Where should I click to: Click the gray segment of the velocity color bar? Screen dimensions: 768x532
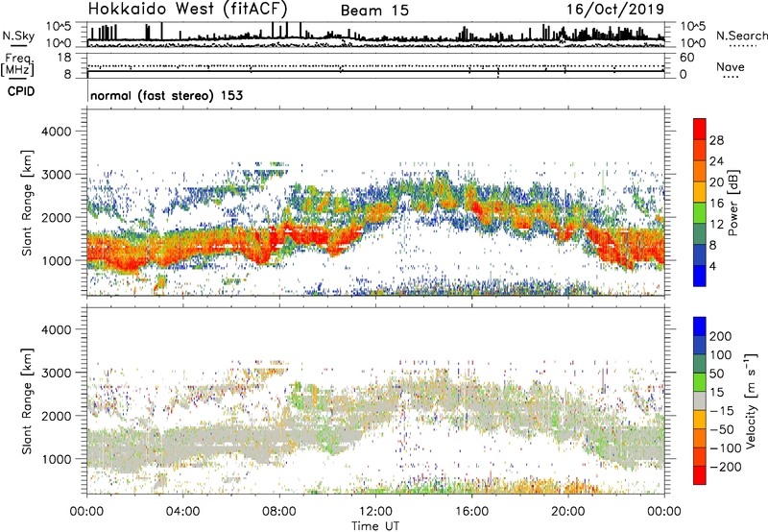[700, 401]
